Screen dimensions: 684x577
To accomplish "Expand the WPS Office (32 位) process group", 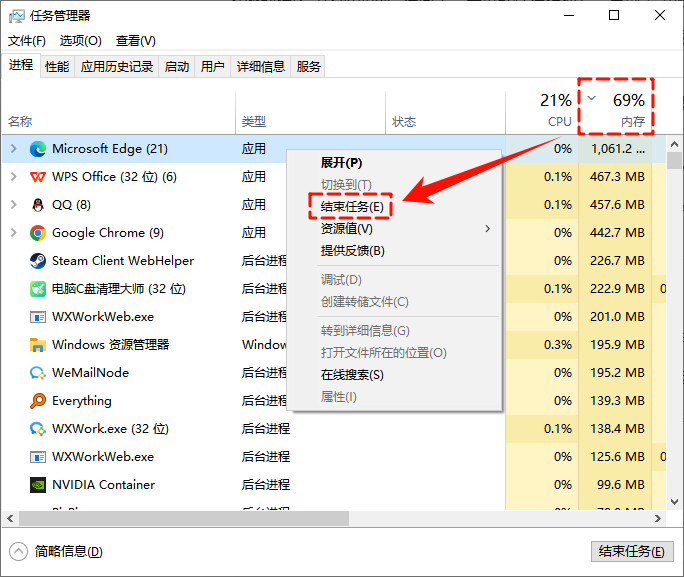I will coord(14,177).
